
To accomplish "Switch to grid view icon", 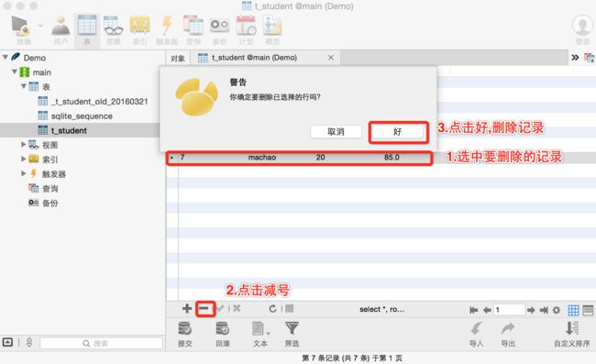I will pos(573,311).
